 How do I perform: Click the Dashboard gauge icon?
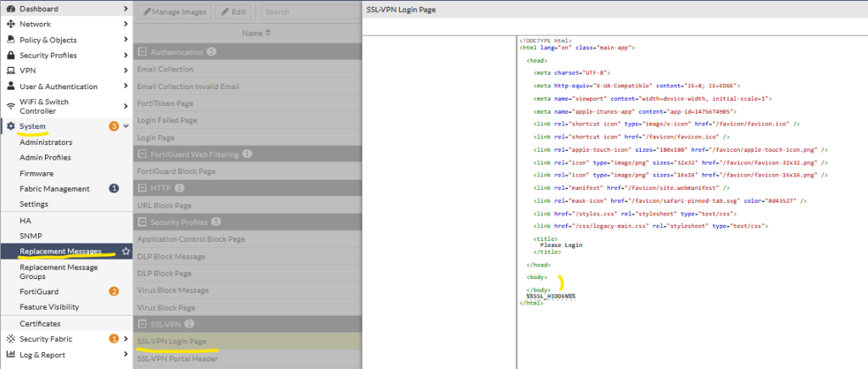pos(10,8)
